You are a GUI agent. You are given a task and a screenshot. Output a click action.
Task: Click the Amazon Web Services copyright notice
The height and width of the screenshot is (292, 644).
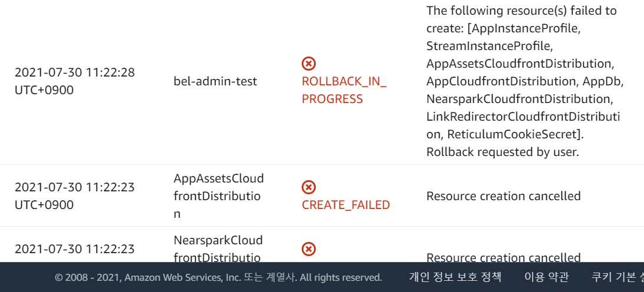(218, 278)
